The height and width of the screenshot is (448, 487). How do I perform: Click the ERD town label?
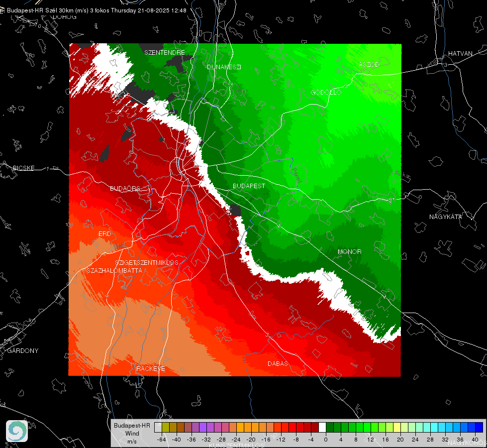(x=104, y=234)
